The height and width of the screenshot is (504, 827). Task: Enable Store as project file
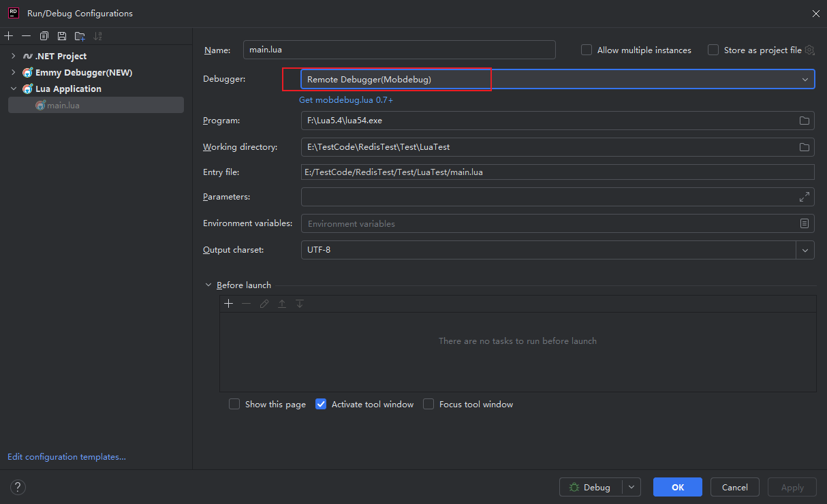713,50
